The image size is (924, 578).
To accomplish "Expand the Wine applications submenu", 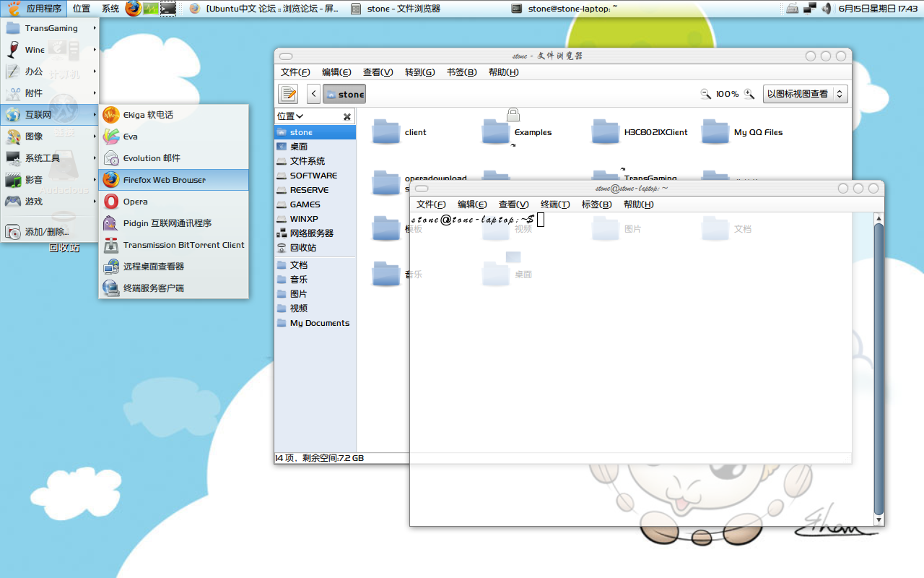I will pyautogui.click(x=51, y=50).
